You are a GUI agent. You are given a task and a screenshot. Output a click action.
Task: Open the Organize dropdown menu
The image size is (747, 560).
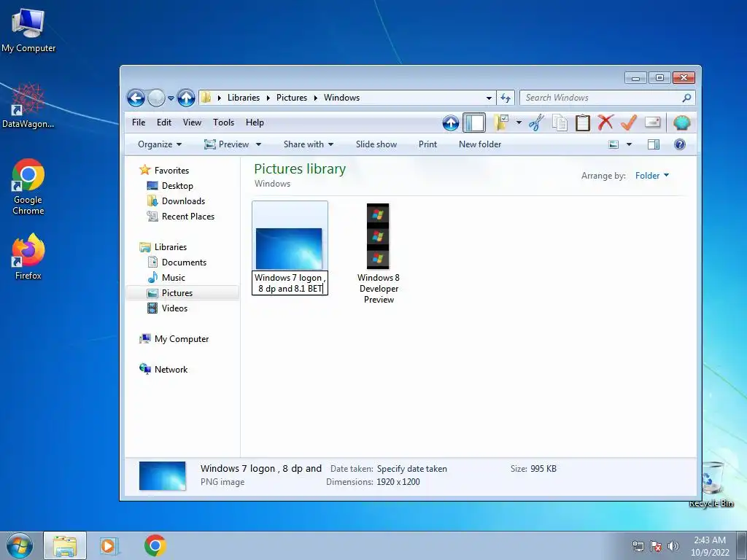tap(160, 144)
